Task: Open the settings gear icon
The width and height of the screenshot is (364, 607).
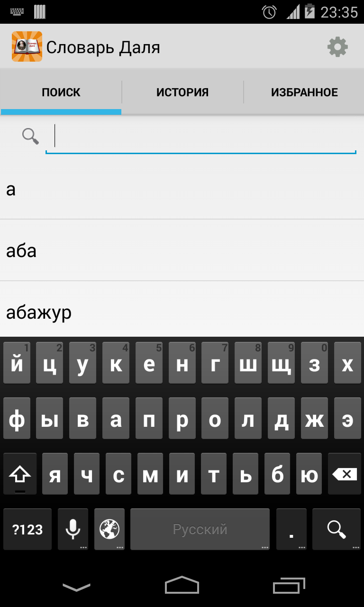Action: 337,47
